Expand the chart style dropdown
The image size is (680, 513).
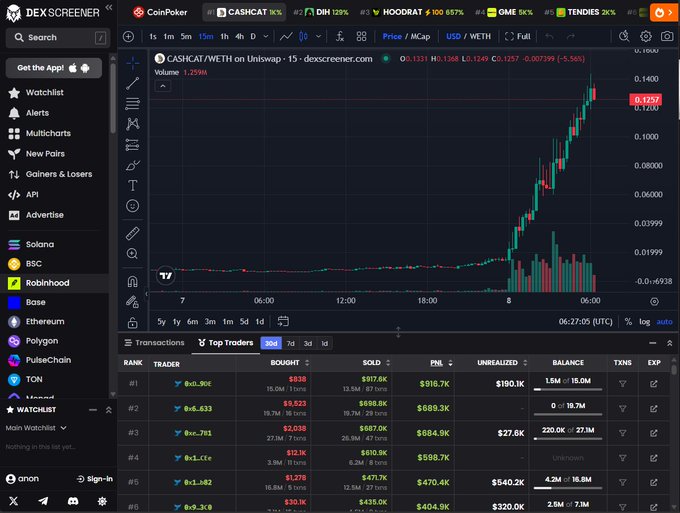(318, 36)
